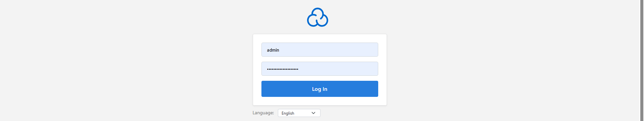Click the Log In button

319,89
